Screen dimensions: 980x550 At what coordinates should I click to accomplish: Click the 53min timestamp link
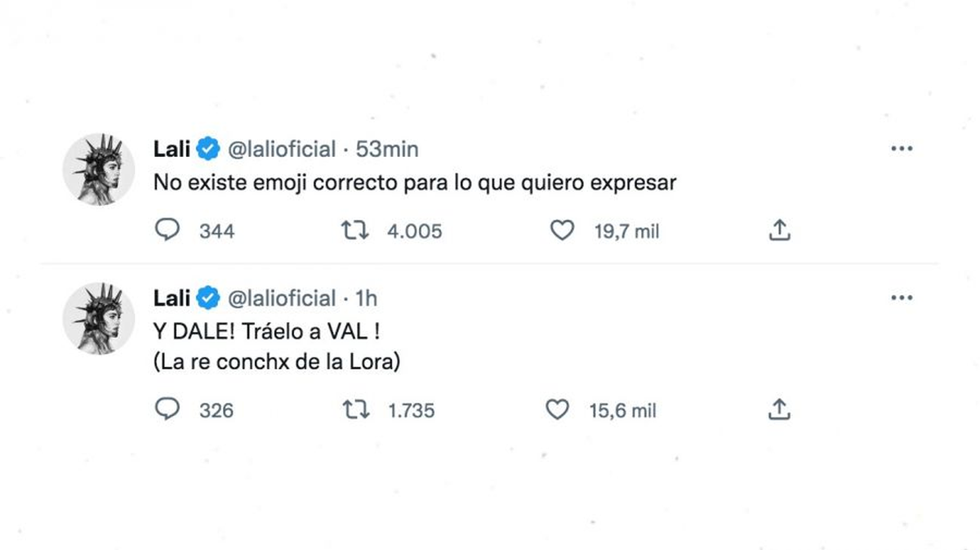[x=387, y=150]
